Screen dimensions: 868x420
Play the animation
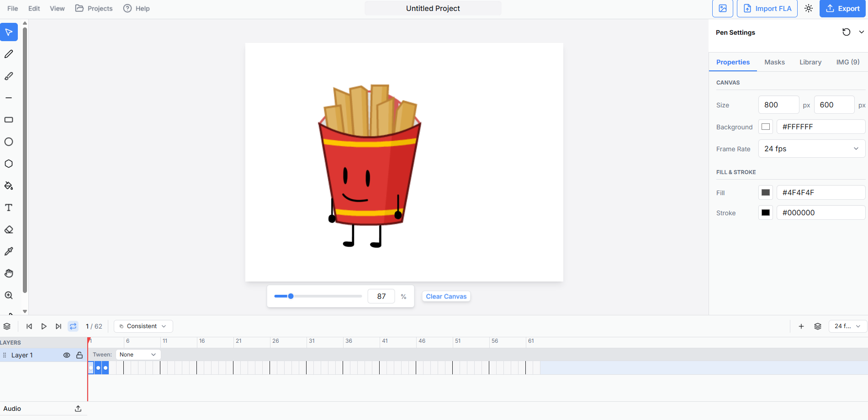pos(44,326)
